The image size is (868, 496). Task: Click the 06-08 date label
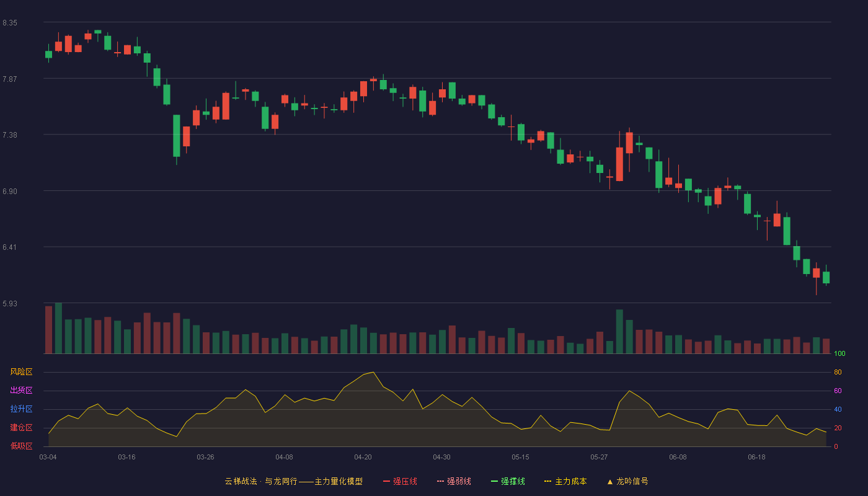pyautogui.click(x=678, y=457)
